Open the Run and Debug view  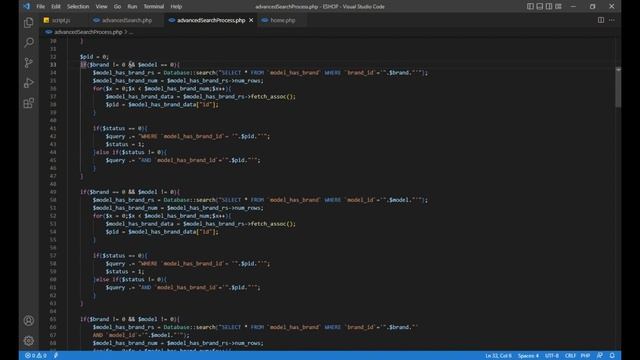[29, 83]
